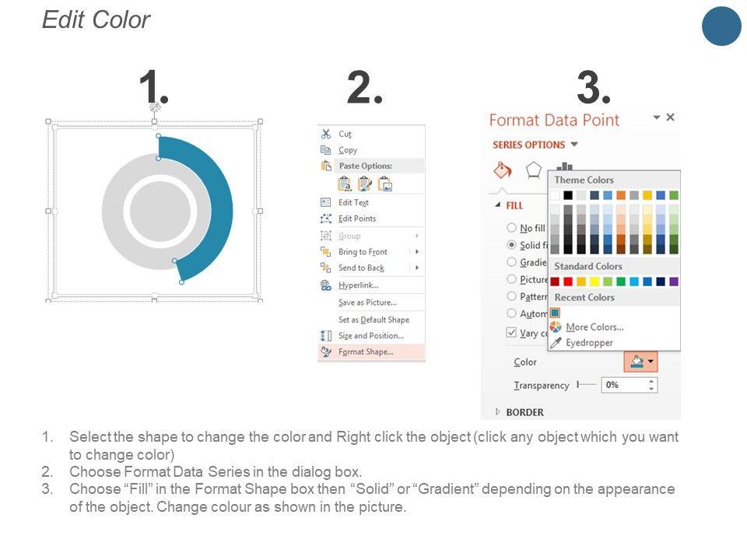Choose the paste as picture option icon
The width and height of the screenshot is (747, 560).
tap(385, 184)
